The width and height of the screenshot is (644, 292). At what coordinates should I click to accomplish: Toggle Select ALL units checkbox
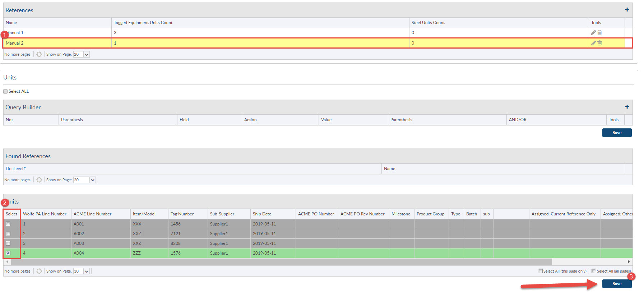point(5,91)
